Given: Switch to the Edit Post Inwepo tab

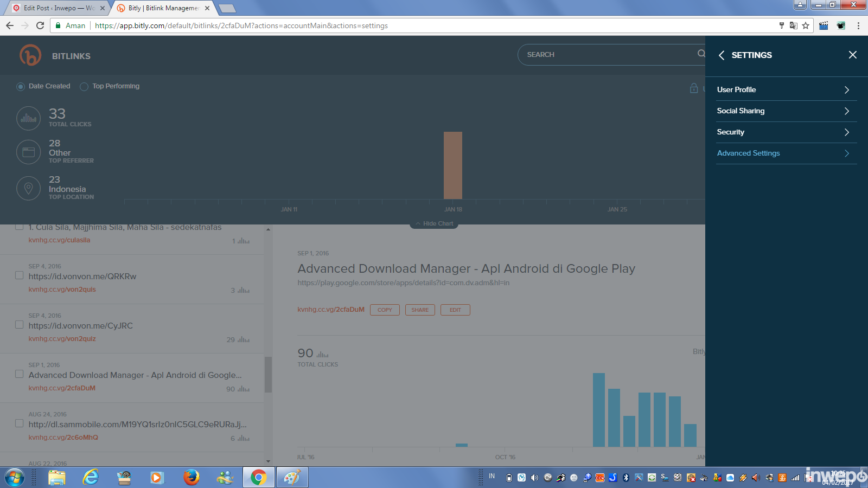Looking at the screenshot, I should pyautogui.click(x=57, y=8).
